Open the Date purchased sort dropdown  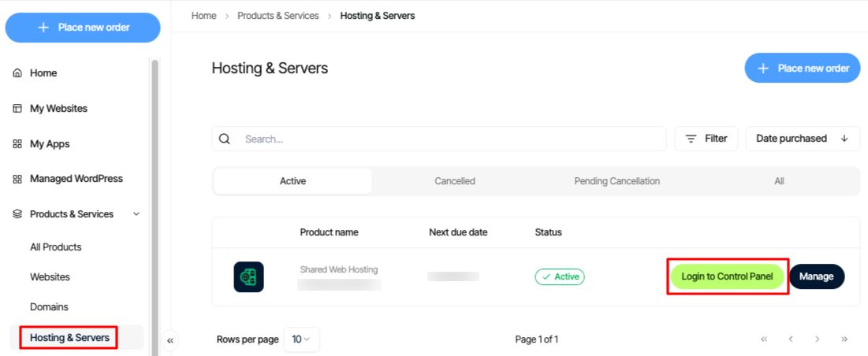[803, 139]
